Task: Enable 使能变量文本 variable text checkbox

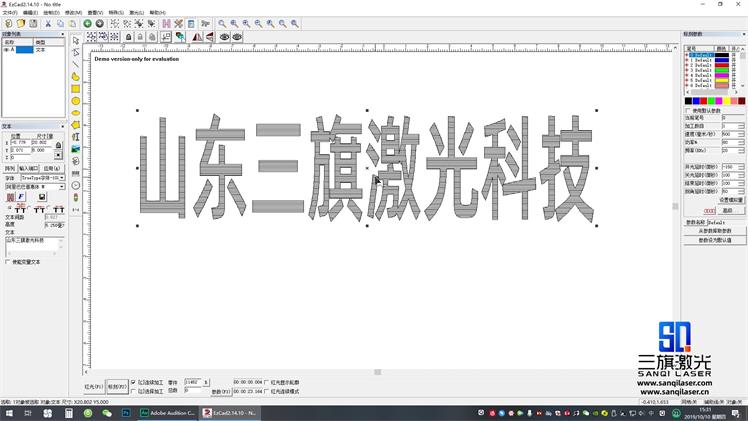Action: point(8,262)
